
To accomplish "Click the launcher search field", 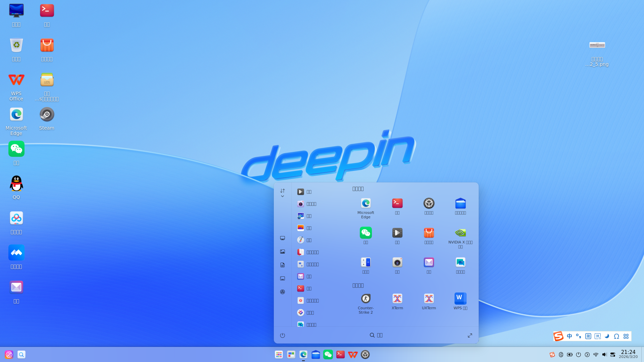I will coord(376,335).
